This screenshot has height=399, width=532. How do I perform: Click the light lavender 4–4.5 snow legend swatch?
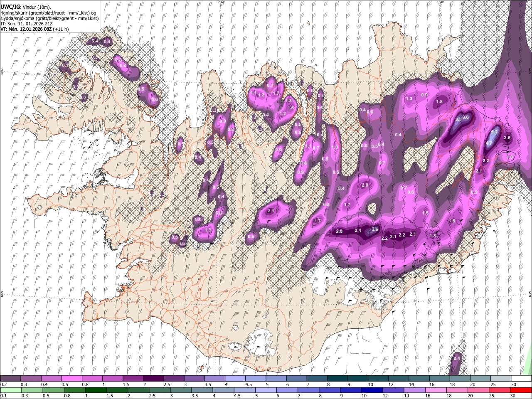pos(234,379)
